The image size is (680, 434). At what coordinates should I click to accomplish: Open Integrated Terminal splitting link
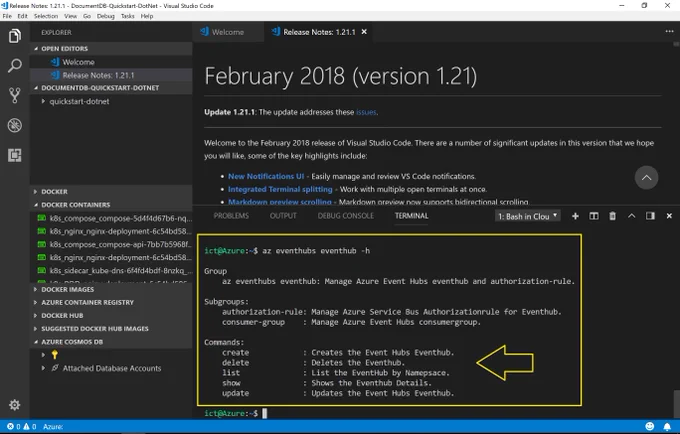coord(280,189)
